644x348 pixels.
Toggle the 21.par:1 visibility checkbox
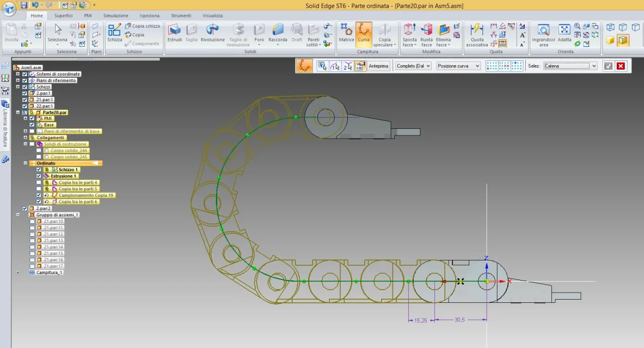point(24,100)
